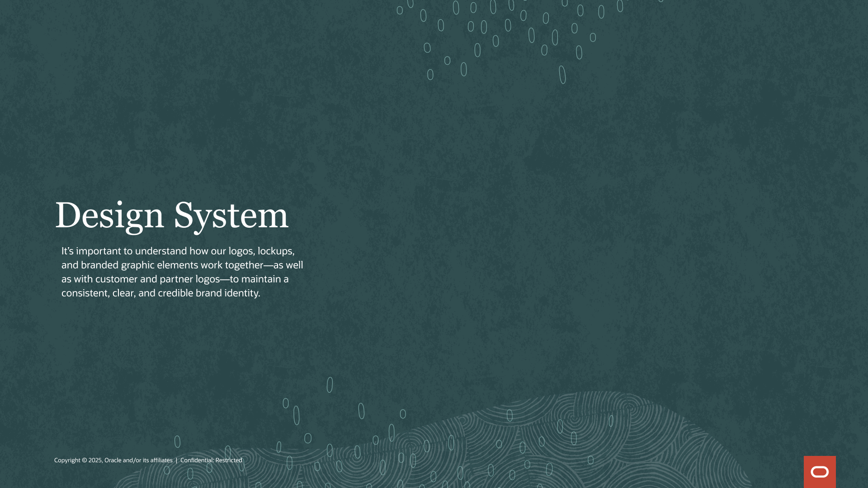Click the line beginning "and branded graphic elements"
The image size is (868, 488).
click(182, 265)
